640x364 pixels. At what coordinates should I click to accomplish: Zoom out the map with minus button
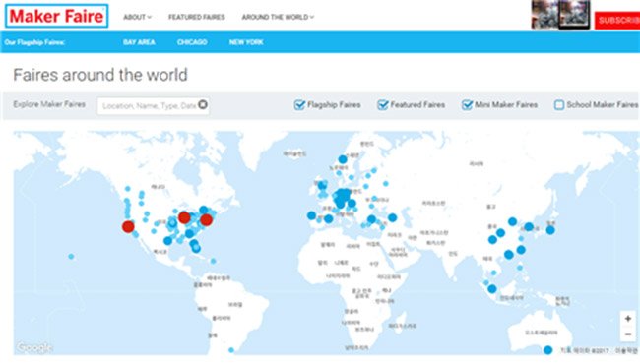(628, 334)
